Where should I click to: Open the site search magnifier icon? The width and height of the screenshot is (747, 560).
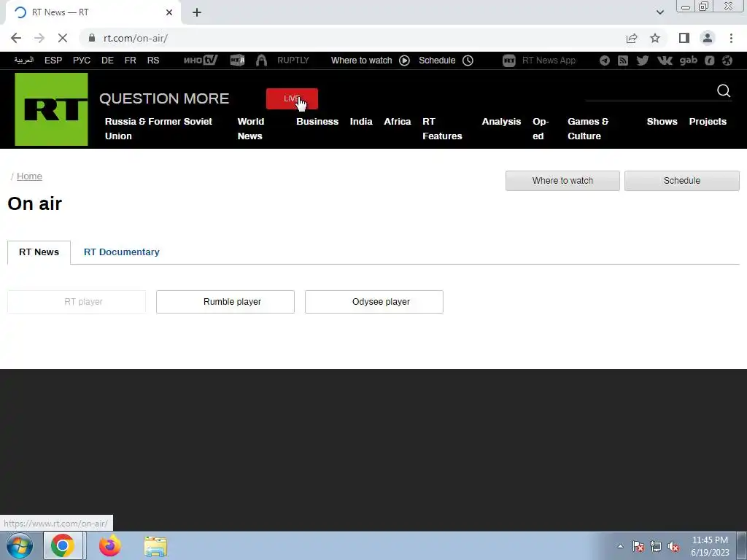[724, 90]
